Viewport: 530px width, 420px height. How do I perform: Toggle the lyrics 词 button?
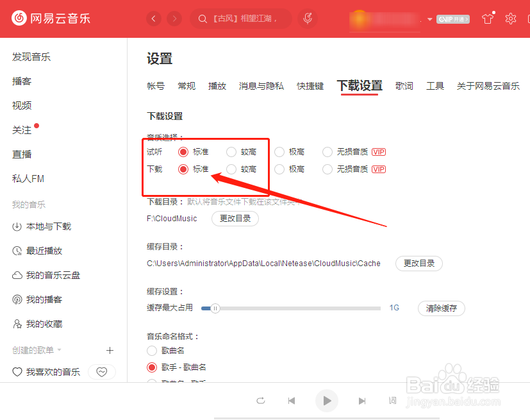pyautogui.click(x=392, y=401)
